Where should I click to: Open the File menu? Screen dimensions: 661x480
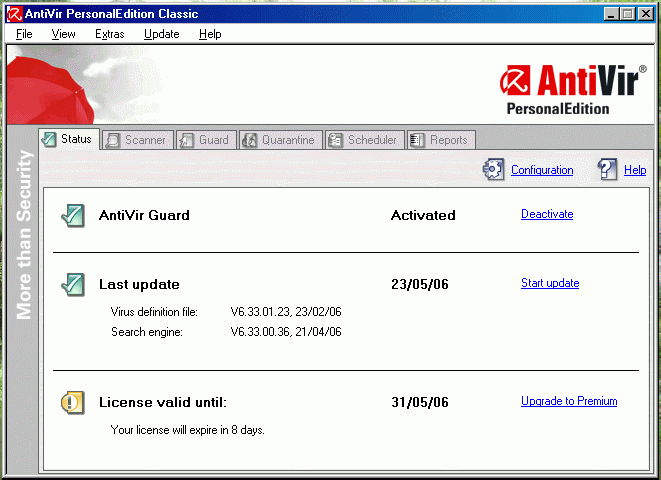tap(24, 34)
